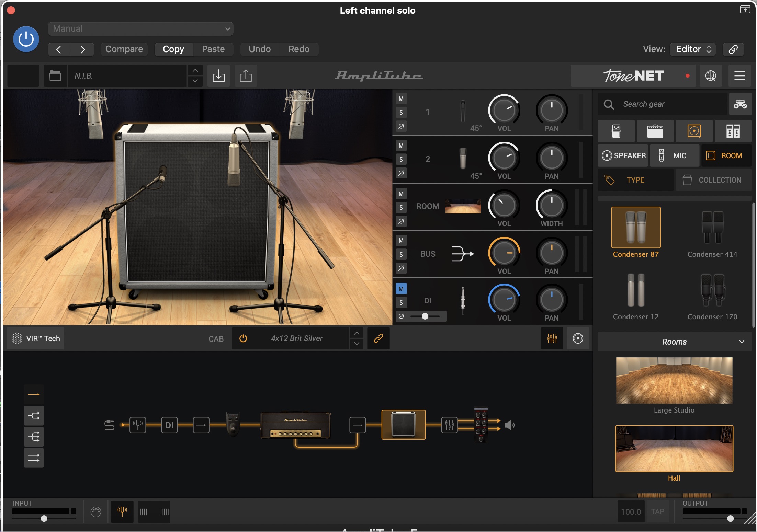Unmute the DI channel
Screen dimensions: 757x532
pyautogui.click(x=401, y=289)
